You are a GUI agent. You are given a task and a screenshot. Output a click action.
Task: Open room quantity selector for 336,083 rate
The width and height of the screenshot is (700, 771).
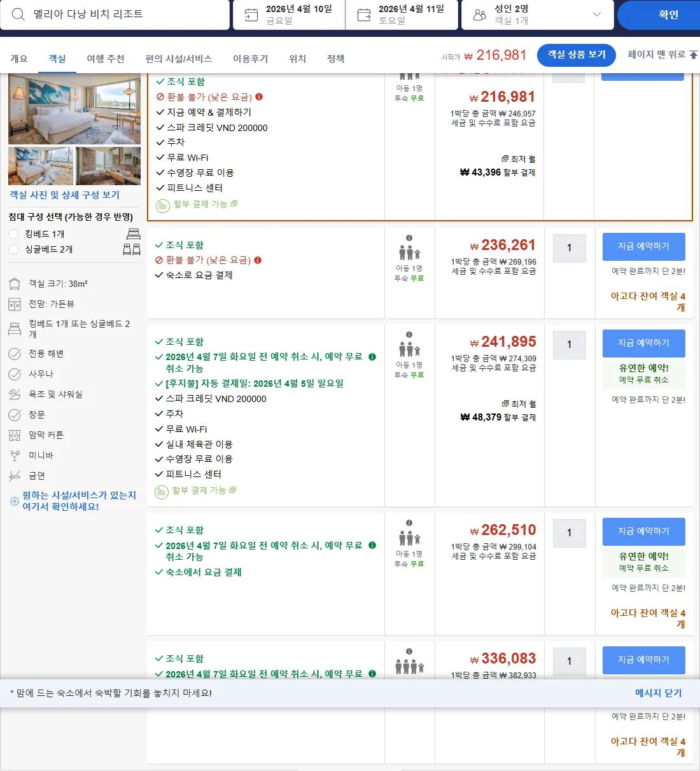[569, 662]
